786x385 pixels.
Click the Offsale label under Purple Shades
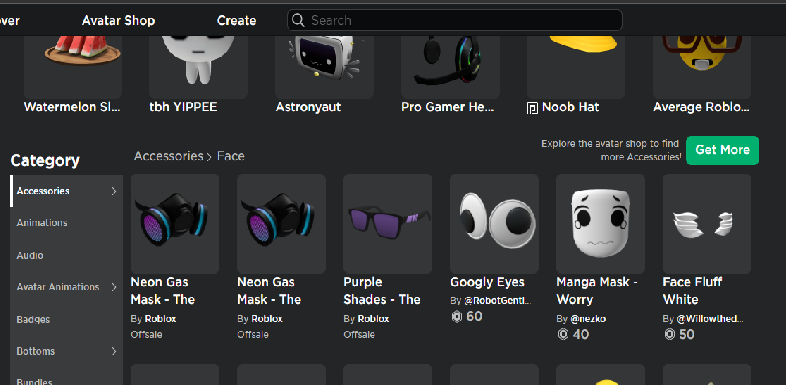coord(359,334)
